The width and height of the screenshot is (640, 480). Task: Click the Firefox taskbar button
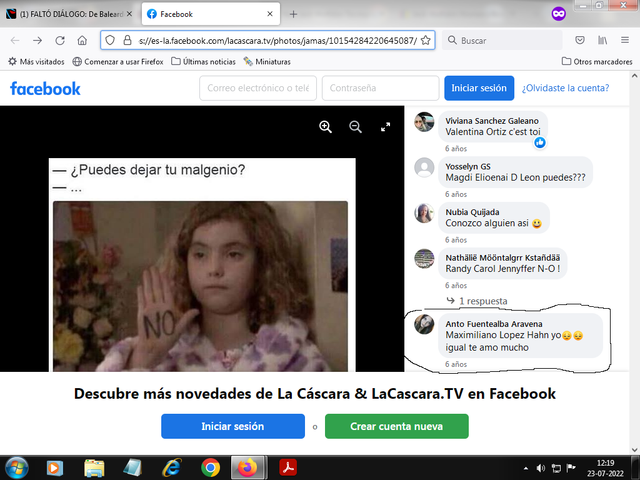249,468
